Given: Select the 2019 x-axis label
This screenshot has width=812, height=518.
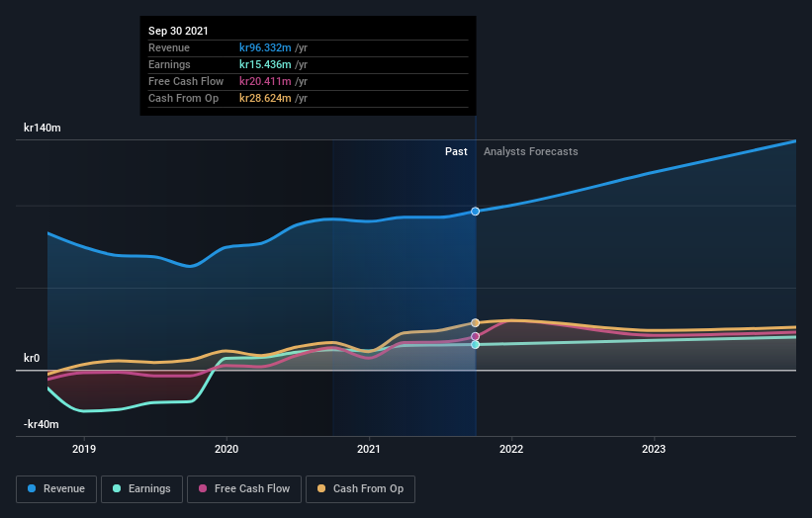Looking at the screenshot, I should coord(84,449).
